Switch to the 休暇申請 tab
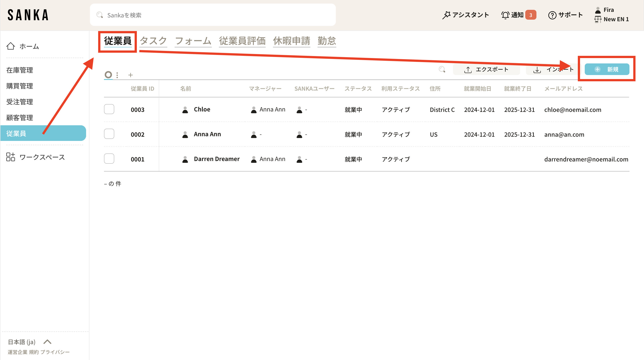Viewport: 644px width, 360px height. point(291,41)
